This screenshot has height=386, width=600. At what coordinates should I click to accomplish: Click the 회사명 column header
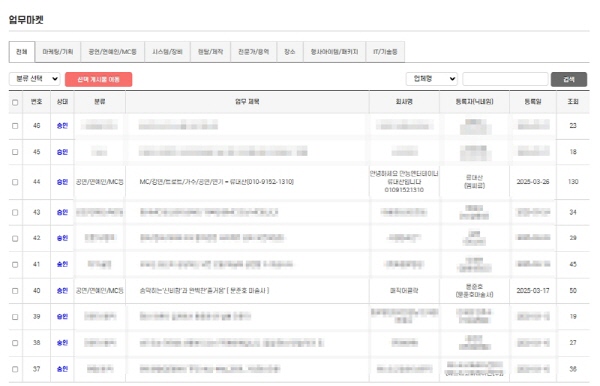404,102
